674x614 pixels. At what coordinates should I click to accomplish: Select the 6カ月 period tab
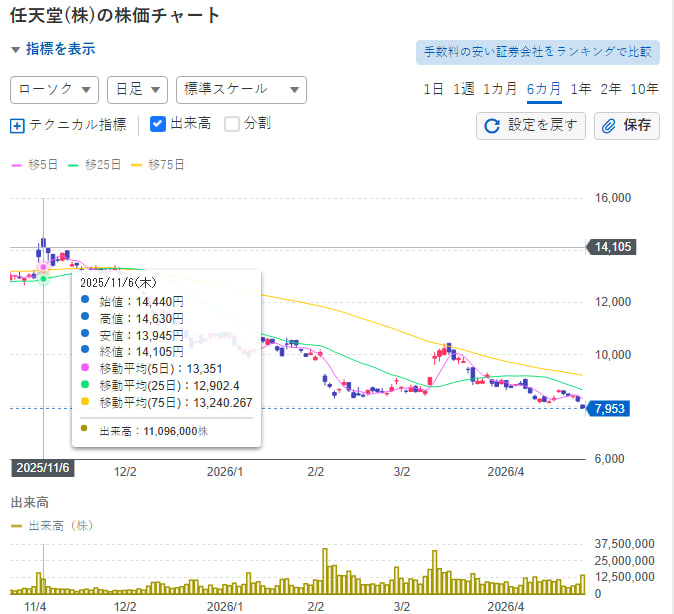coord(544,89)
